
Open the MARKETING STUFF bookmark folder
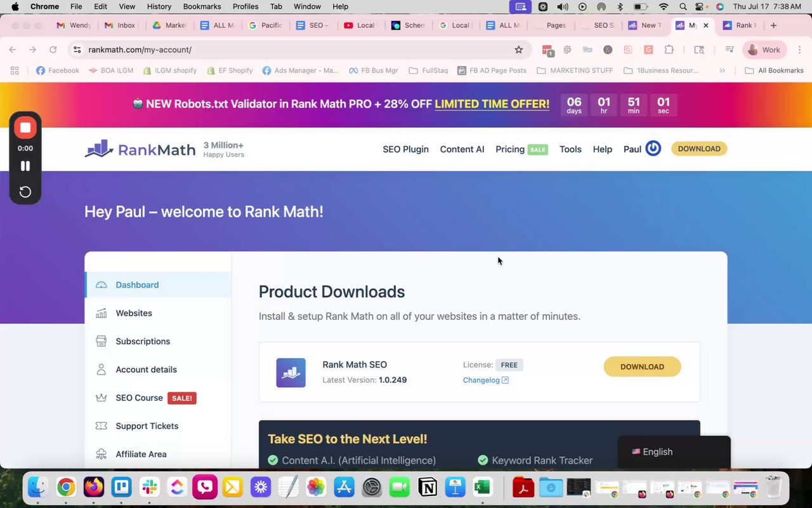[x=575, y=70]
